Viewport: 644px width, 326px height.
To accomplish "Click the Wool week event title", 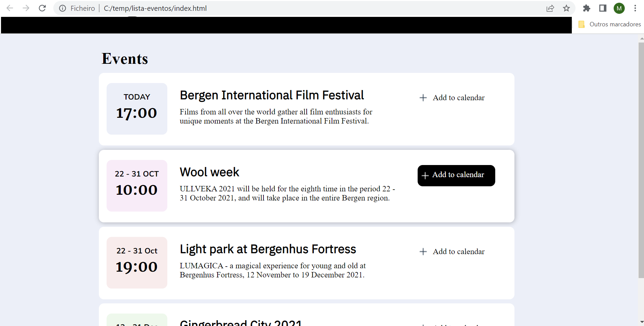I will pyautogui.click(x=209, y=172).
